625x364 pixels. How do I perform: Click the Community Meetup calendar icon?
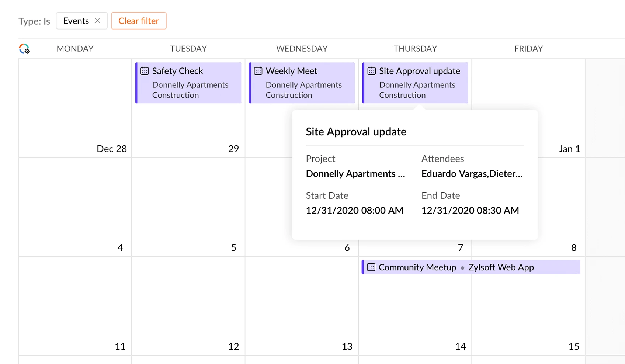click(371, 267)
